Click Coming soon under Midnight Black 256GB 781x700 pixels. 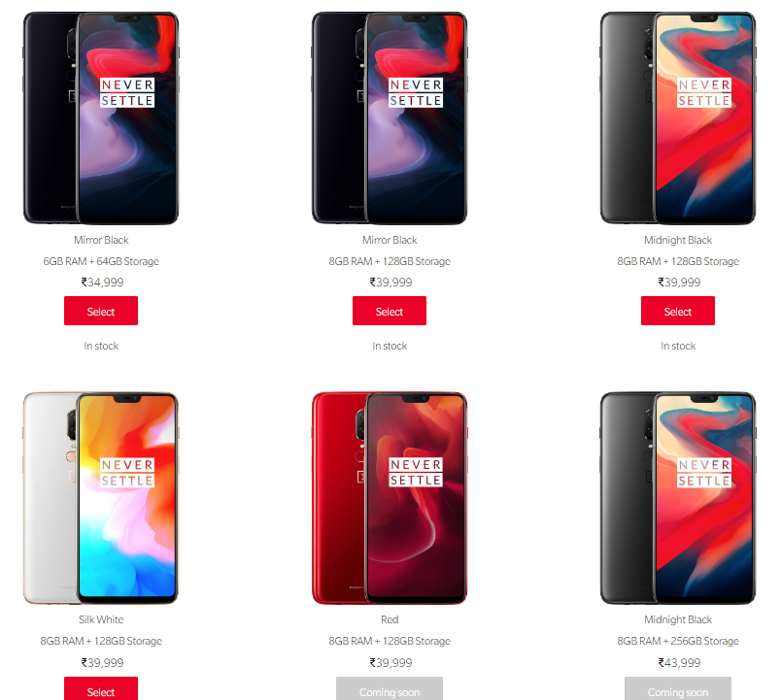tap(677, 688)
